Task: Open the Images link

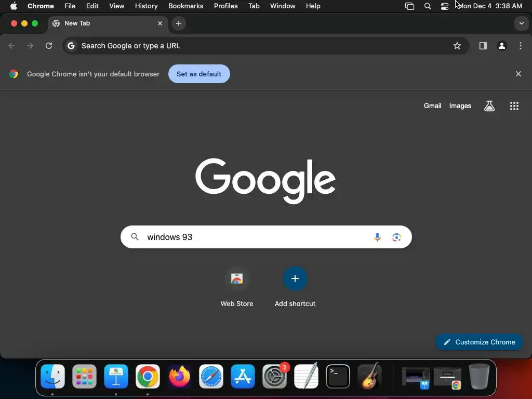Action: (460, 106)
